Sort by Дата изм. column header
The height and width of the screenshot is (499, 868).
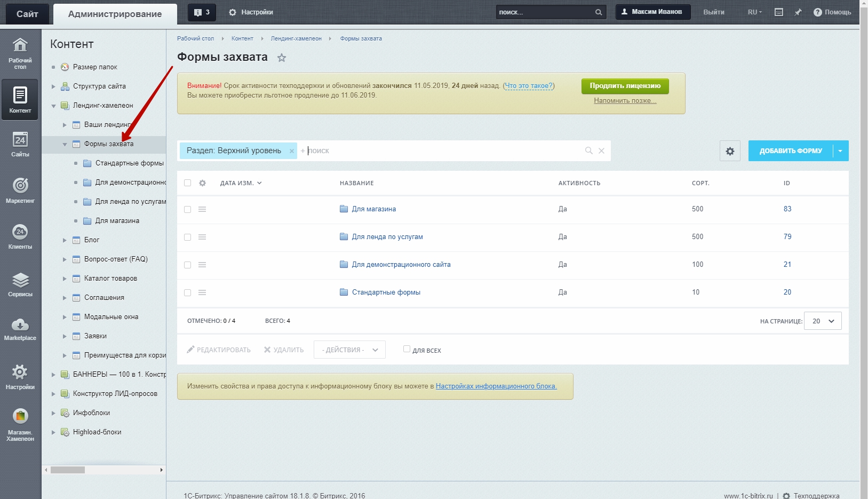241,183
